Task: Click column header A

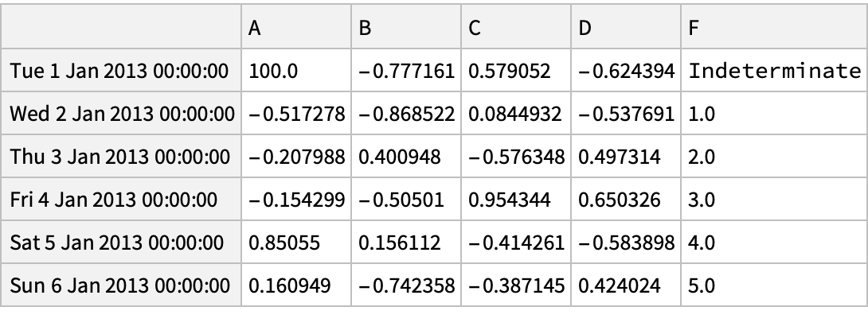Action: pos(295,28)
